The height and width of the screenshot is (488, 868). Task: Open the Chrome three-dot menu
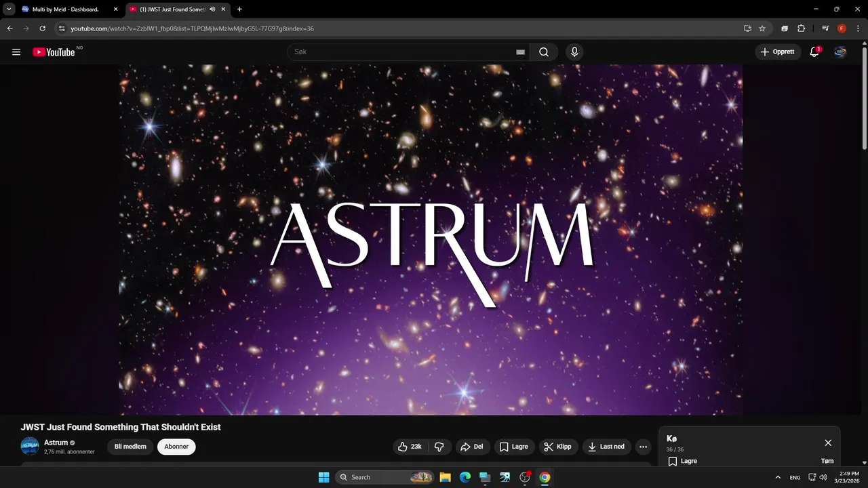[857, 28]
